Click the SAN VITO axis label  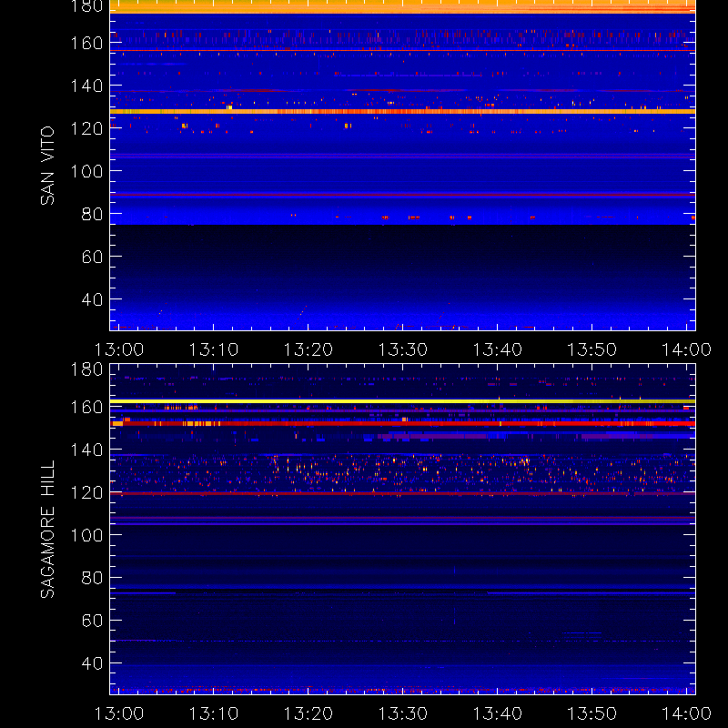(47, 166)
